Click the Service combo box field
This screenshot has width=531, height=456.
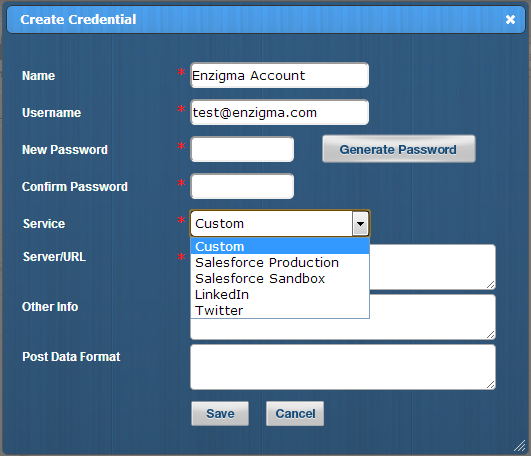pos(280,223)
